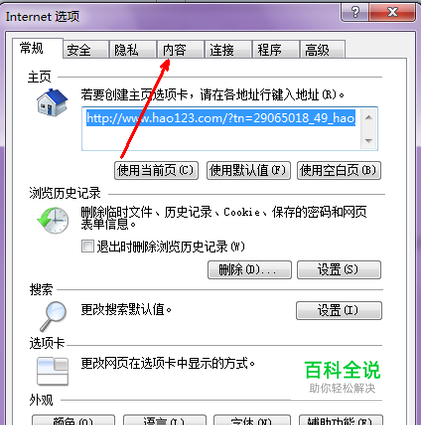
Task: Enable 退出时删除浏览历史记录 checkbox
Action: [x=87, y=247]
